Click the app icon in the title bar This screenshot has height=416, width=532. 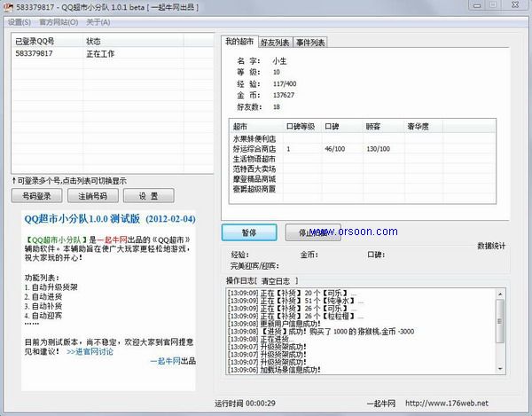pos(8,7)
